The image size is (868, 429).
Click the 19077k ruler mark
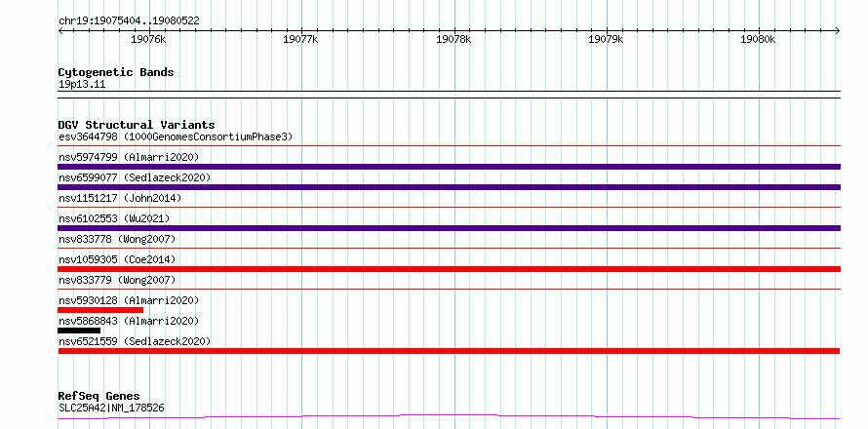(x=300, y=40)
